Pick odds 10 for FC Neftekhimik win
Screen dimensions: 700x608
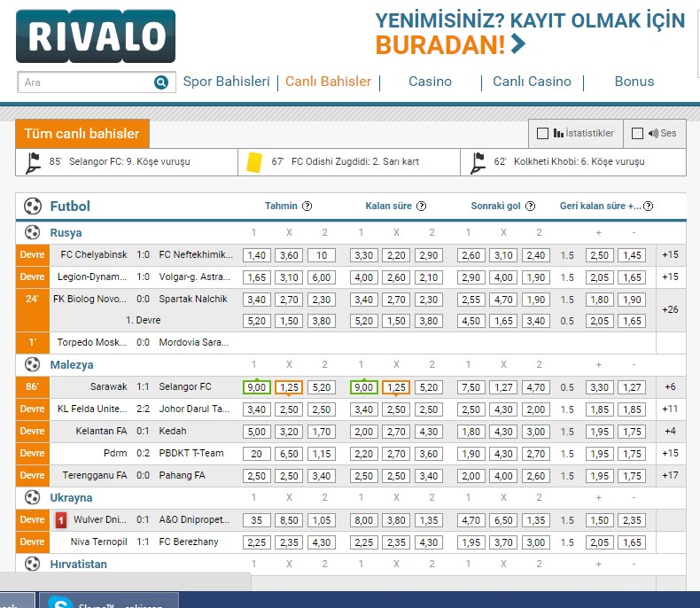pos(322,255)
